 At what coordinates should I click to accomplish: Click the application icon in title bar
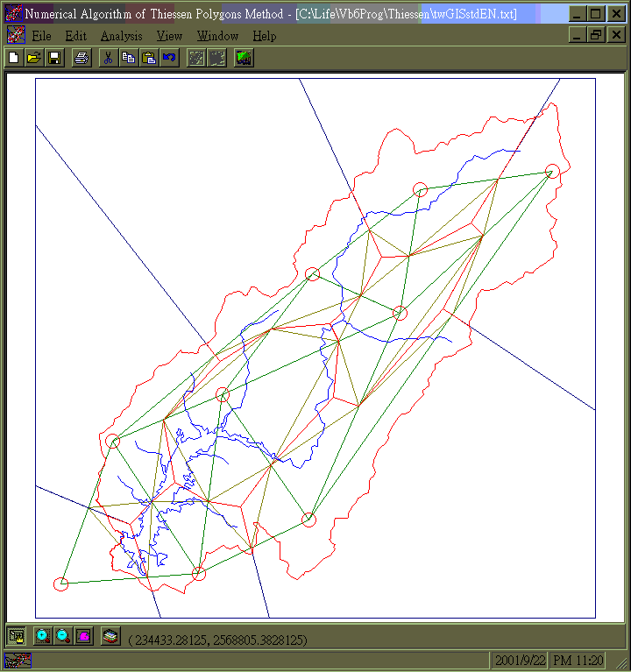click(x=13, y=13)
